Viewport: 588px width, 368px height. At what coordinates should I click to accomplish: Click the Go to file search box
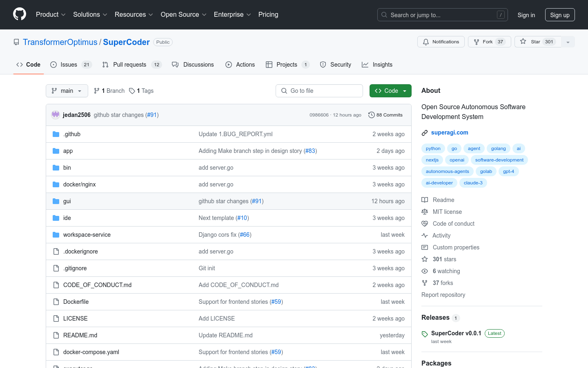319,91
